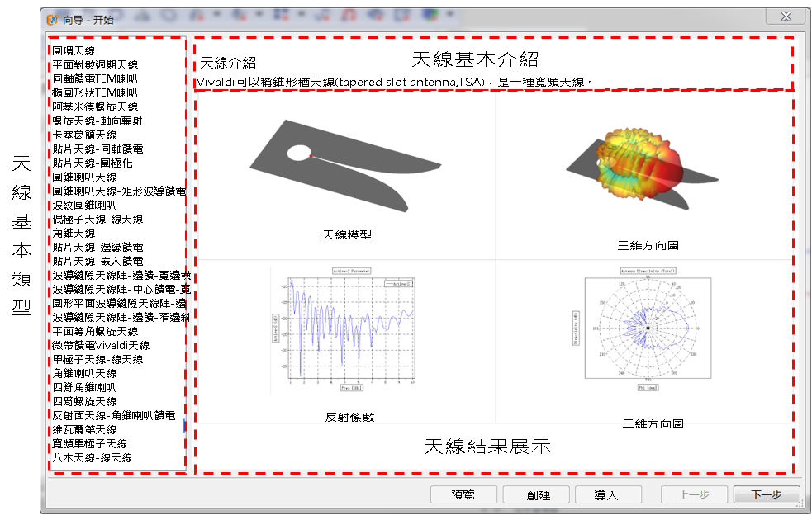Click the 導入 button
Viewport: 812px width, 520px height.
tap(608, 494)
